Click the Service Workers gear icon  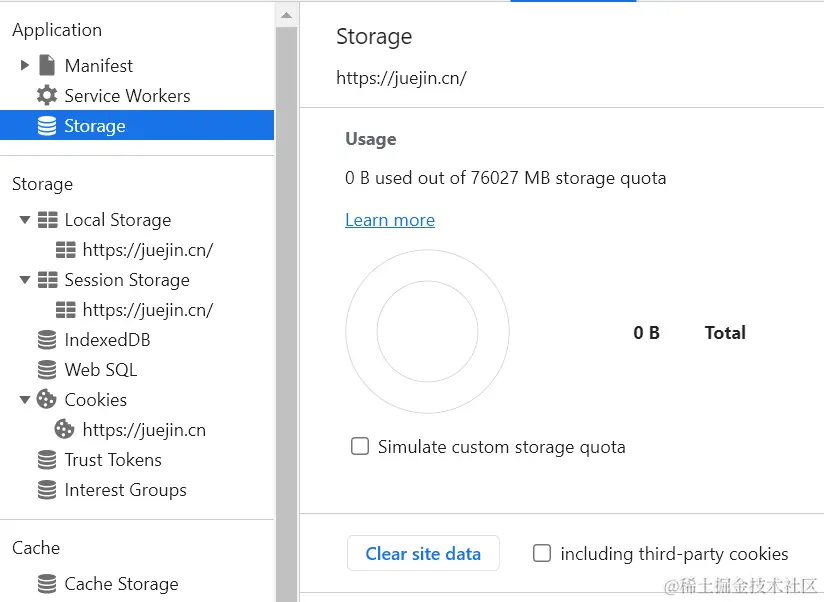coord(47,96)
